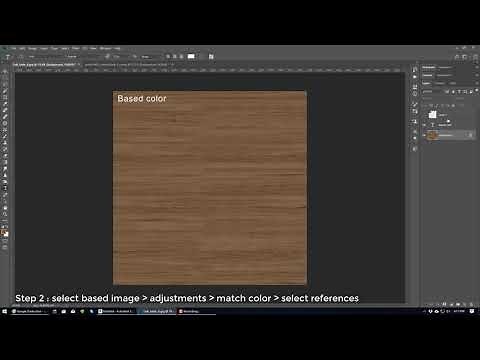This screenshot has height=360, width=480.
Task: Toggle pixel layer filter in the Layers panel
Action: 447,91
